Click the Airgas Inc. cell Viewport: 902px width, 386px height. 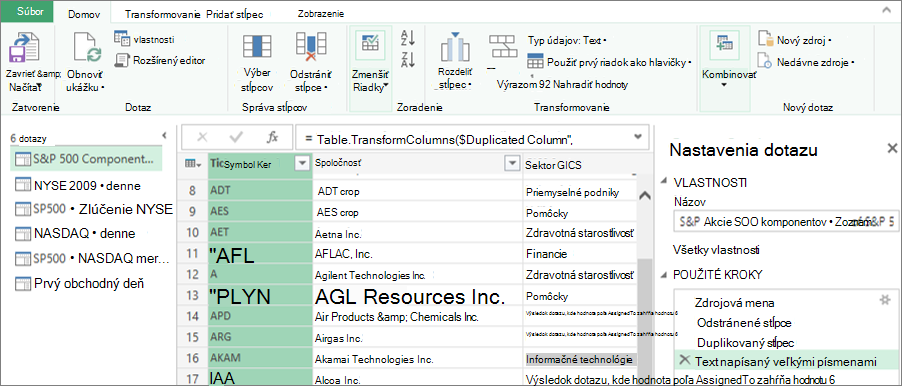(417, 338)
